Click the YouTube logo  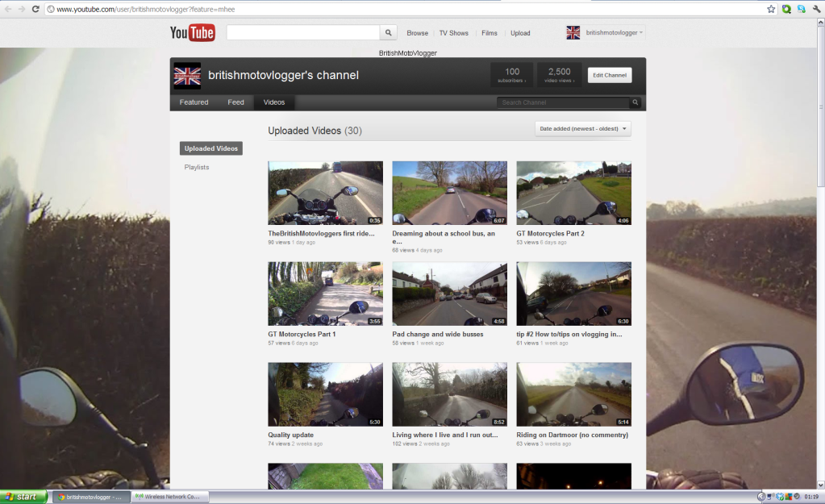[192, 33]
